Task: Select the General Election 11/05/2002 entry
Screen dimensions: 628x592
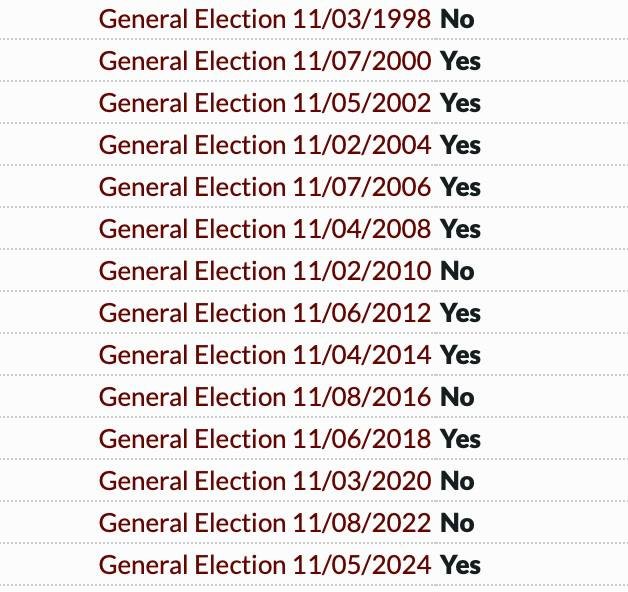Action: 265,103
